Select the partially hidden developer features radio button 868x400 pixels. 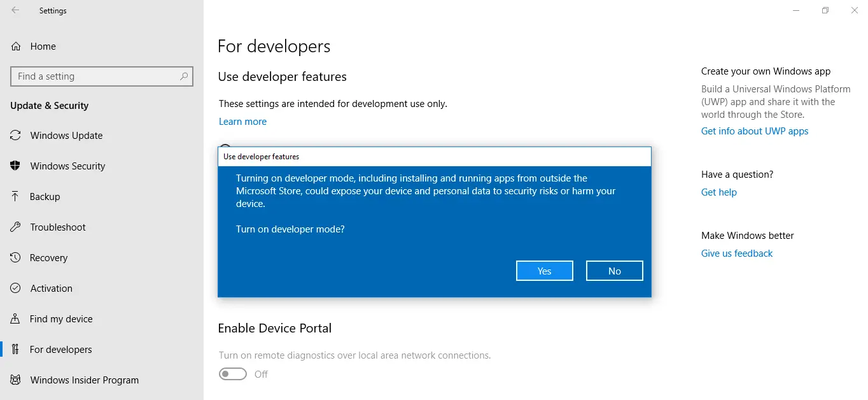pos(225,145)
